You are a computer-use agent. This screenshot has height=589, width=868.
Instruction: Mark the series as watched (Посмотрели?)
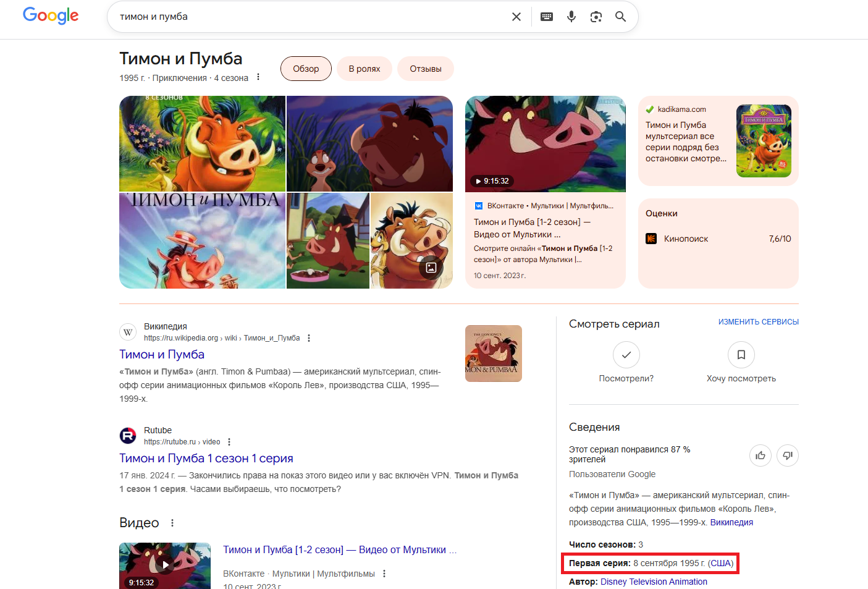(626, 355)
